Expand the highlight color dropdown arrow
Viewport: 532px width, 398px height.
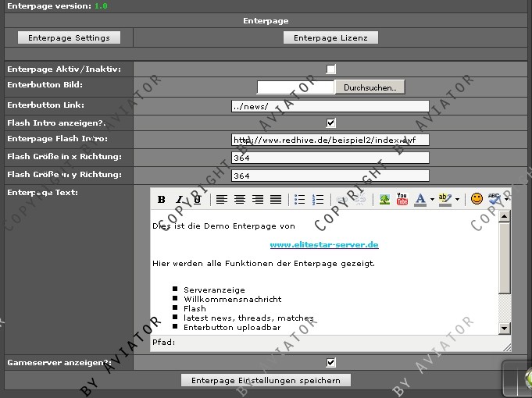457,200
